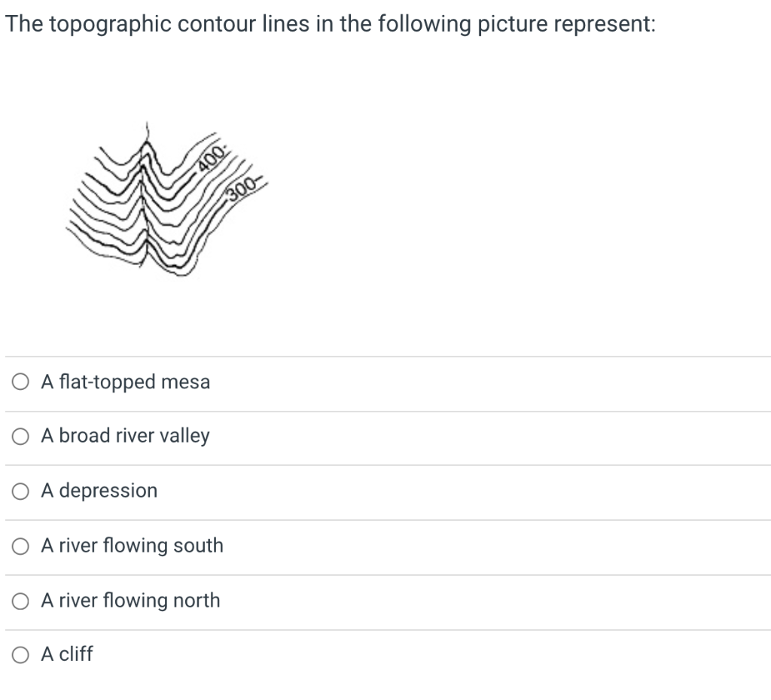Image resolution: width=771 pixels, height=700 pixels.
Task: Click the 'A flat-topped mesa' answer text
Action: [x=125, y=382]
